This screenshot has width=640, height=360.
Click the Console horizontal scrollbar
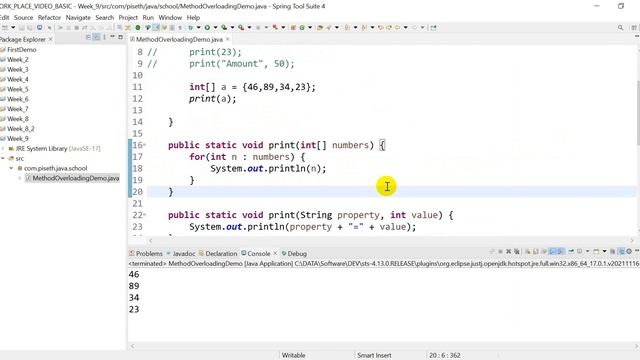[x=384, y=346]
